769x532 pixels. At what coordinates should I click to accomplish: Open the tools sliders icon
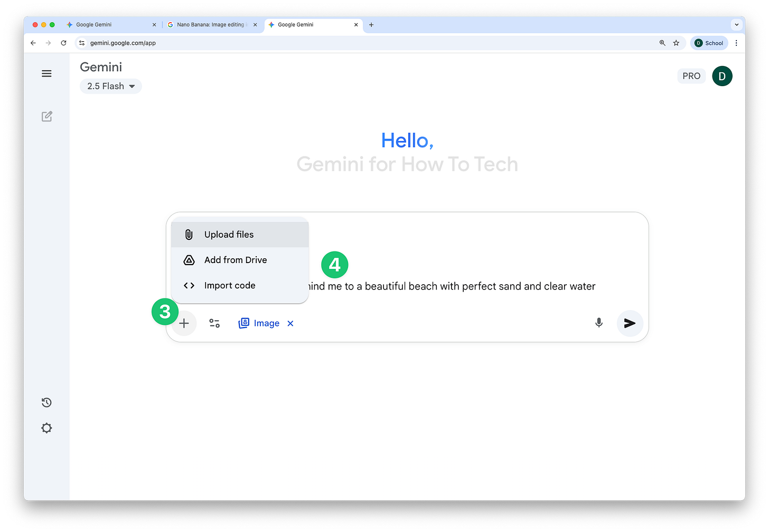(x=214, y=323)
